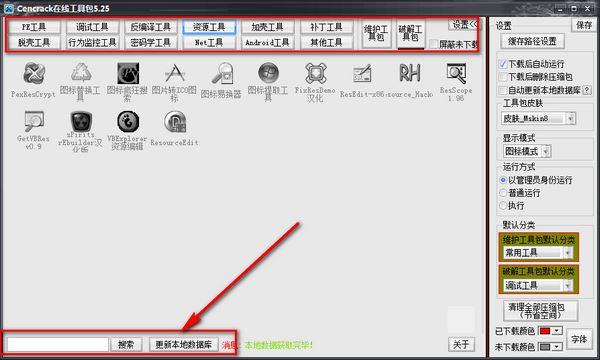Open the PexResCrypt tool icon
The image size is (600, 360).
34,73
